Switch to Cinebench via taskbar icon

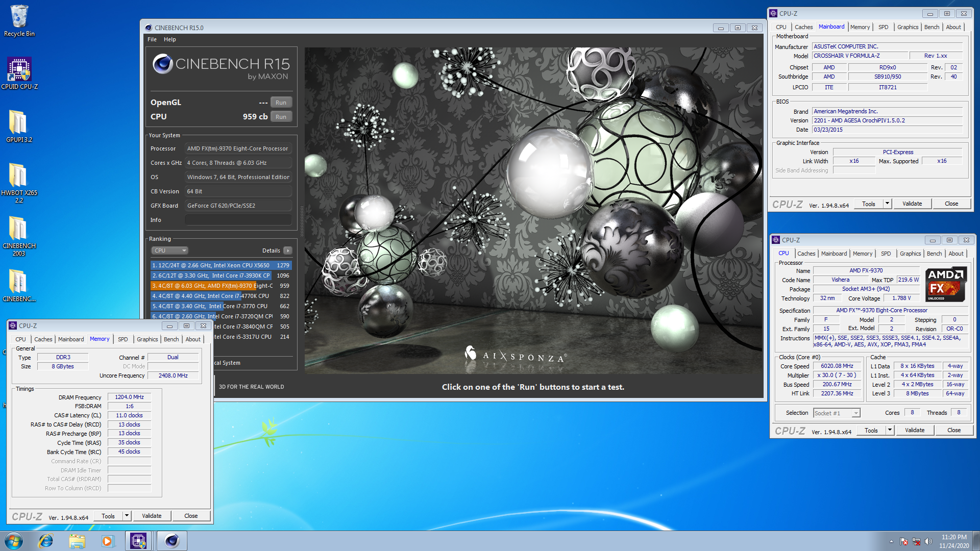click(172, 541)
